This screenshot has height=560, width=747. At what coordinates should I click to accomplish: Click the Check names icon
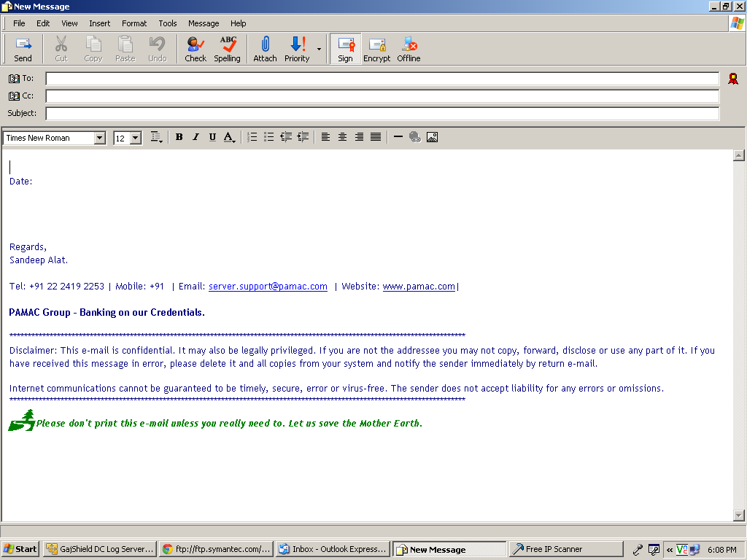point(196,49)
